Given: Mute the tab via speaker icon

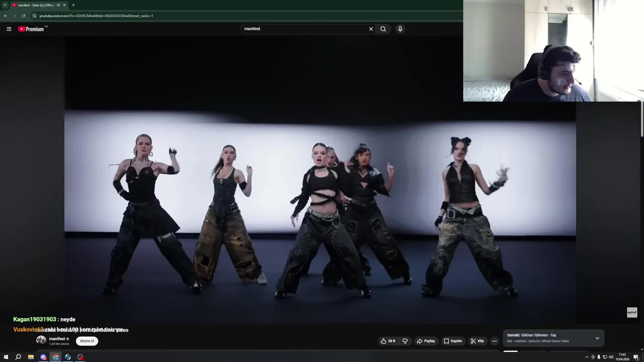Looking at the screenshot, I should point(58,5).
